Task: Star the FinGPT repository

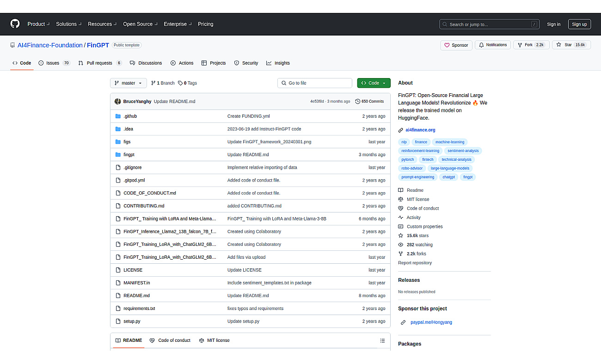Action: click(571, 45)
